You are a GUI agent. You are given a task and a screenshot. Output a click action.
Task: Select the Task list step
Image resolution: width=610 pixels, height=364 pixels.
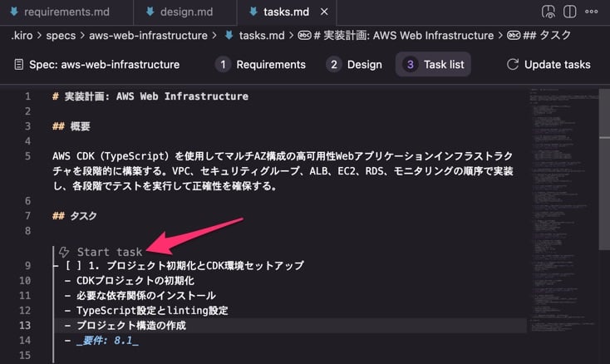[x=433, y=65]
